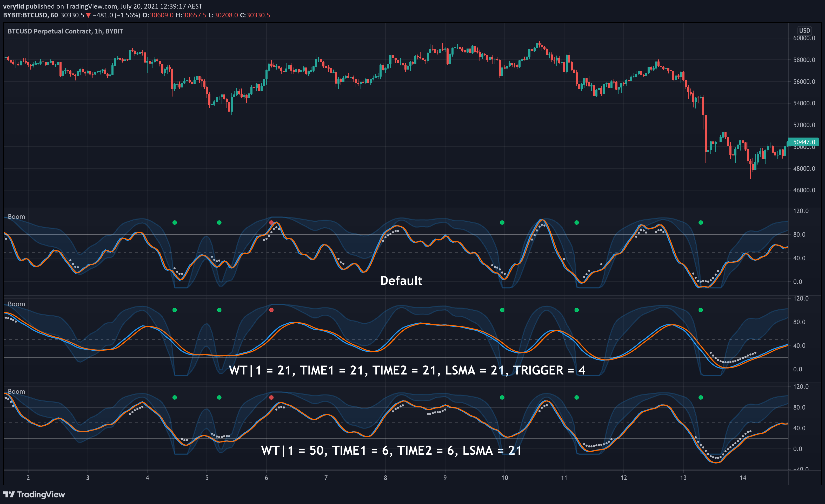This screenshot has height=504, width=825.
Task: Click the close value C:30330.5
Action: tap(255, 15)
